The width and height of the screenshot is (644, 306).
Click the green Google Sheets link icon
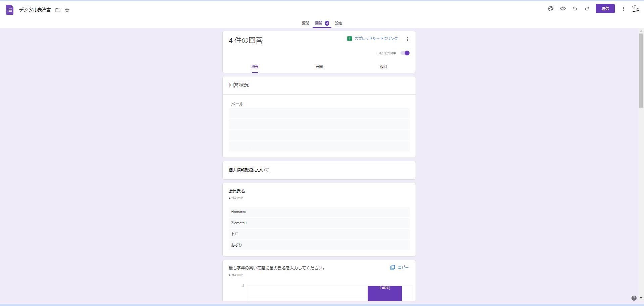(349, 39)
